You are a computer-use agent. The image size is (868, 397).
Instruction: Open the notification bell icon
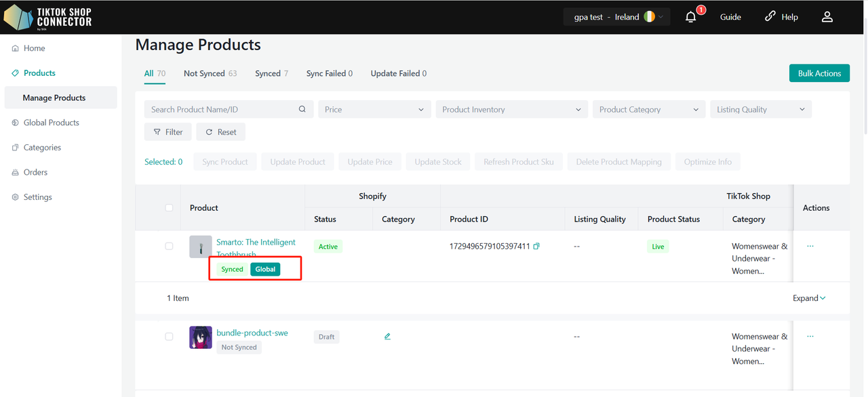click(x=691, y=17)
